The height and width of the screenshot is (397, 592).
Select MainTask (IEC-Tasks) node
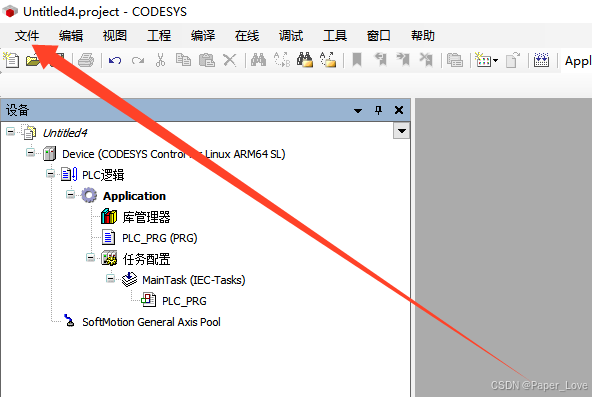[x=194, y=280]
